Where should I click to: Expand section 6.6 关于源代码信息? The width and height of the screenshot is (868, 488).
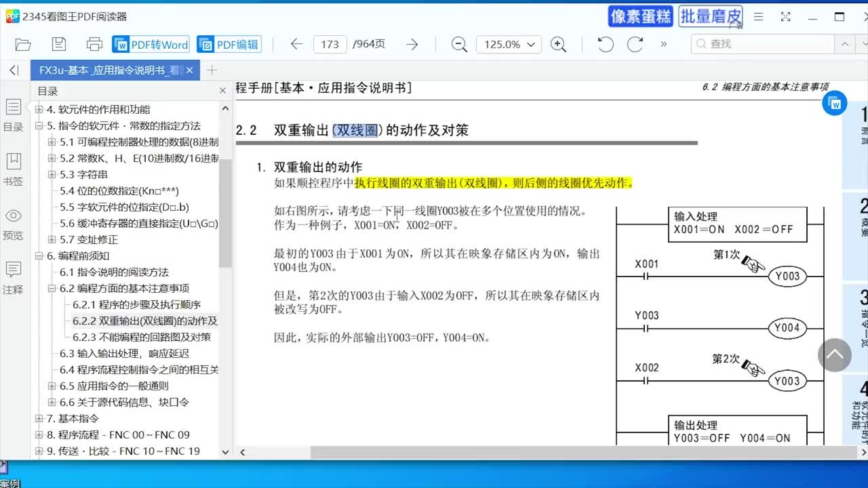coord(52,403)
